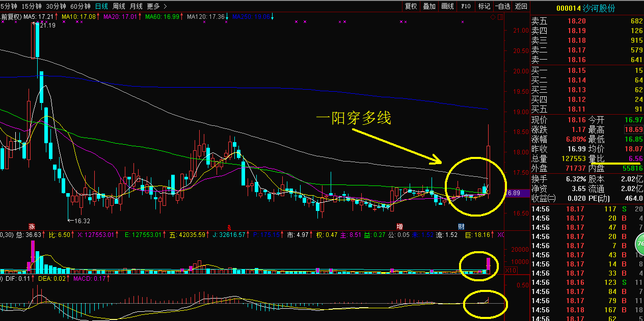This screenshot has width=644, height=321.
Task: Open F10 company information
Action: click(466, 6)
